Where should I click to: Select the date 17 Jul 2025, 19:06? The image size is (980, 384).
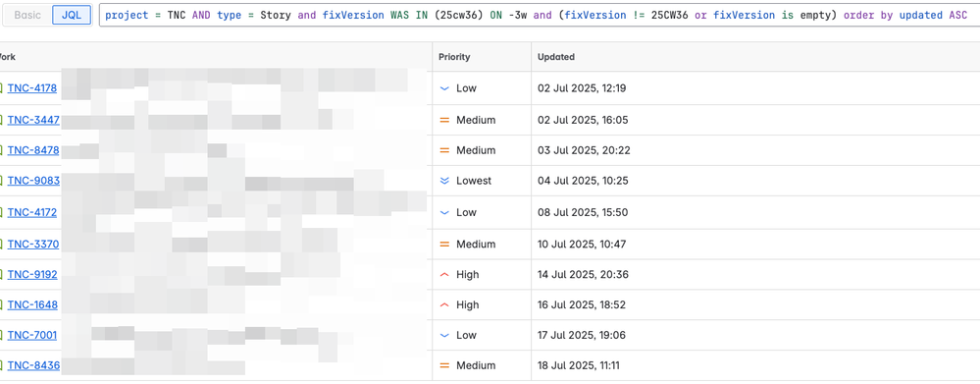click(582, 335)
